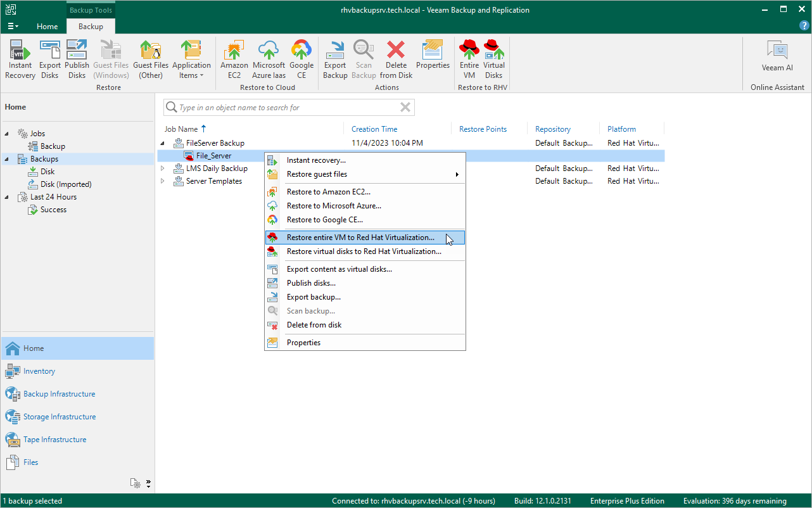Viewport: 812px width, 508px height.
Task: Expand the Server Templates job
Action: coord(162,181)
